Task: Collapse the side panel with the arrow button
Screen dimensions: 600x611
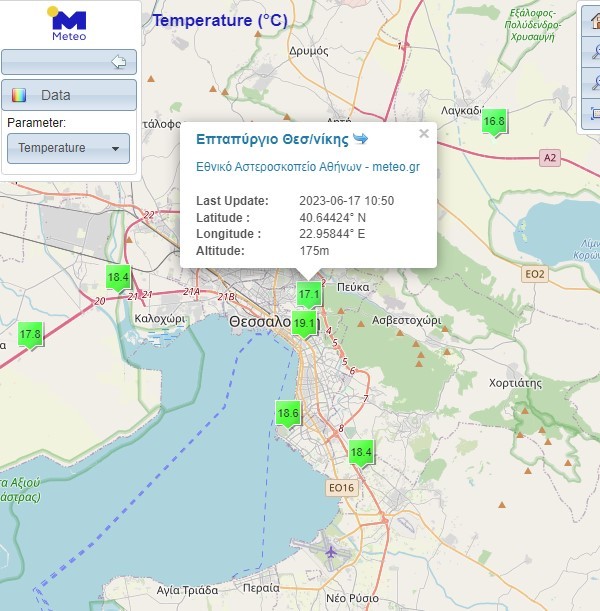Action: click(x=69, y=62)
